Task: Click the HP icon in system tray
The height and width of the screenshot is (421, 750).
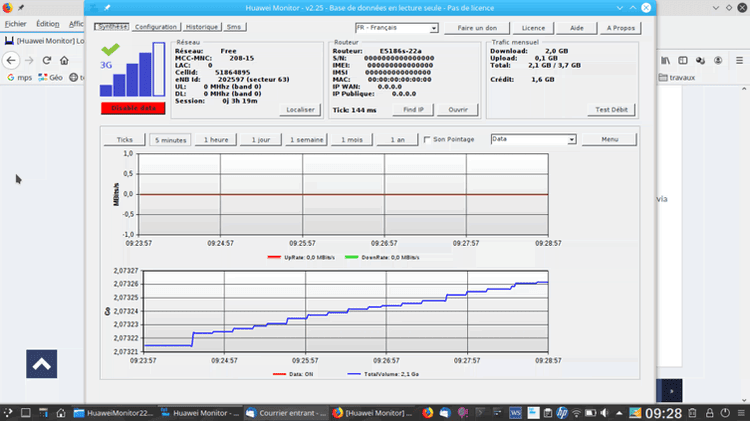Action: click(x=562, y=412)
